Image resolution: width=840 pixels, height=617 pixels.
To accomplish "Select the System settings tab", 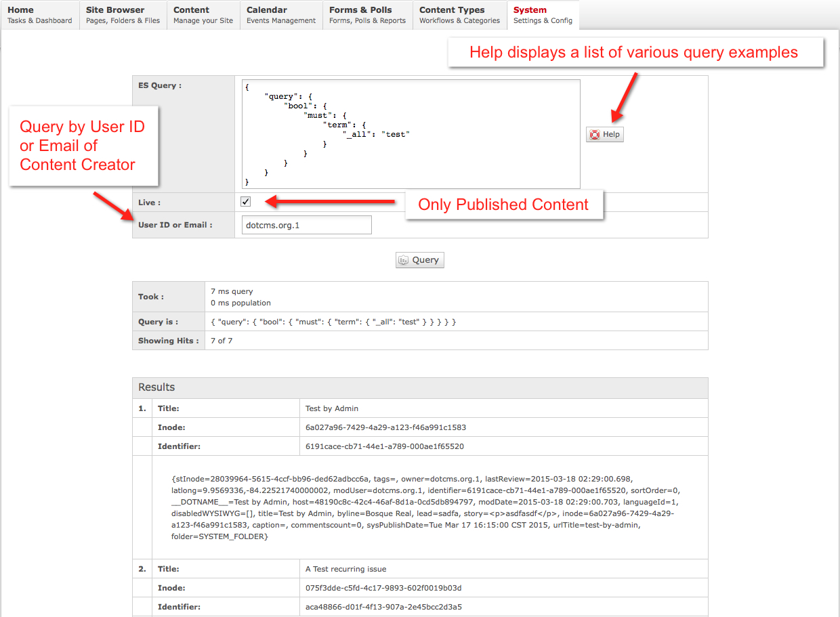I will (543, 15).
